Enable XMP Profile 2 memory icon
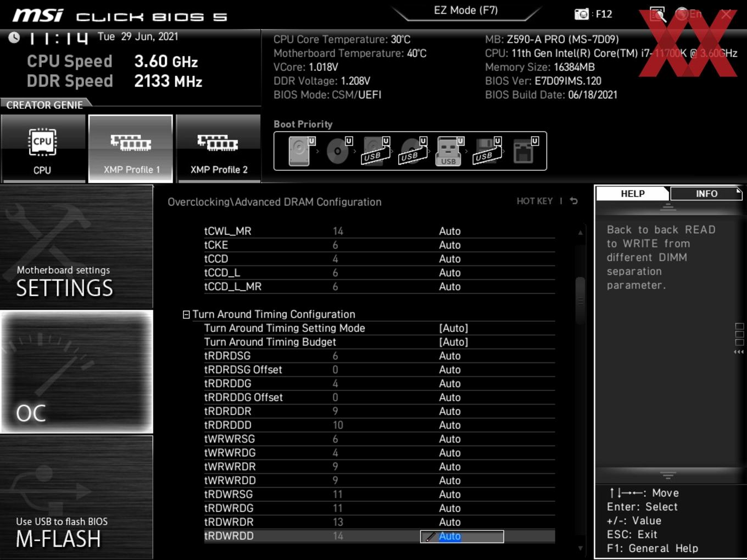The height and width of the screenshot is (560, 747). 219,149
